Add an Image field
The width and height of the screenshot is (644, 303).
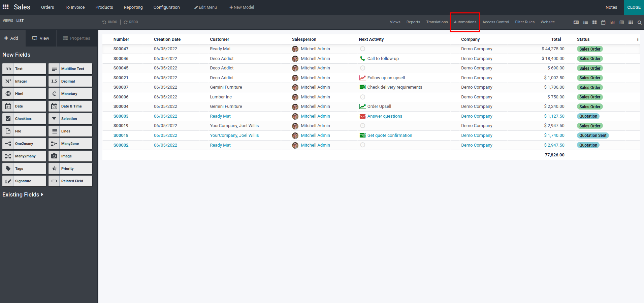70,156
